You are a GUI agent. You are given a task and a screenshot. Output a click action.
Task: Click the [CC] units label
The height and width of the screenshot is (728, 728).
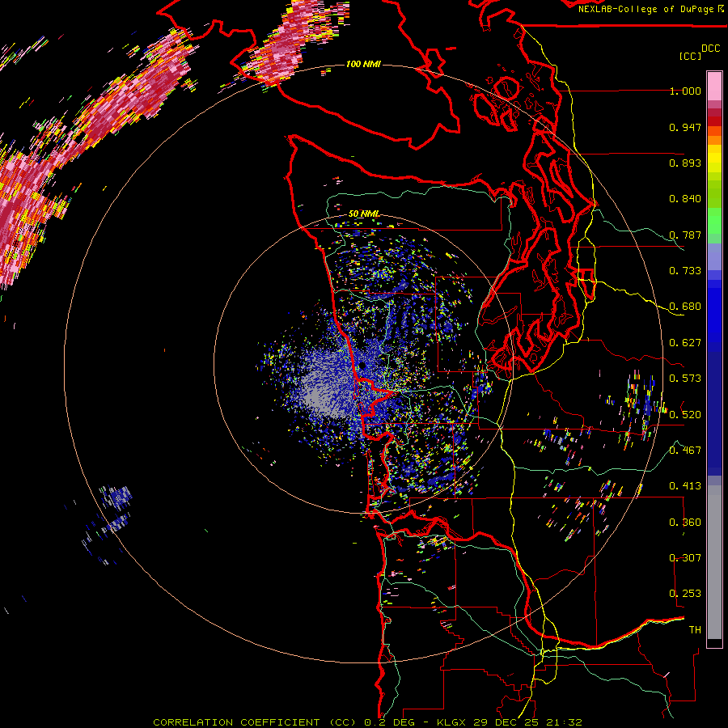pos(690,56)
